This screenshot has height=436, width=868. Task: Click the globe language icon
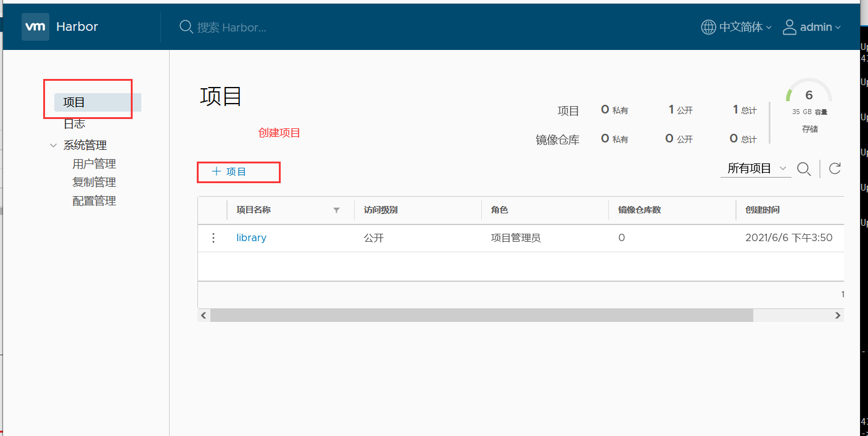pos(709,27)
